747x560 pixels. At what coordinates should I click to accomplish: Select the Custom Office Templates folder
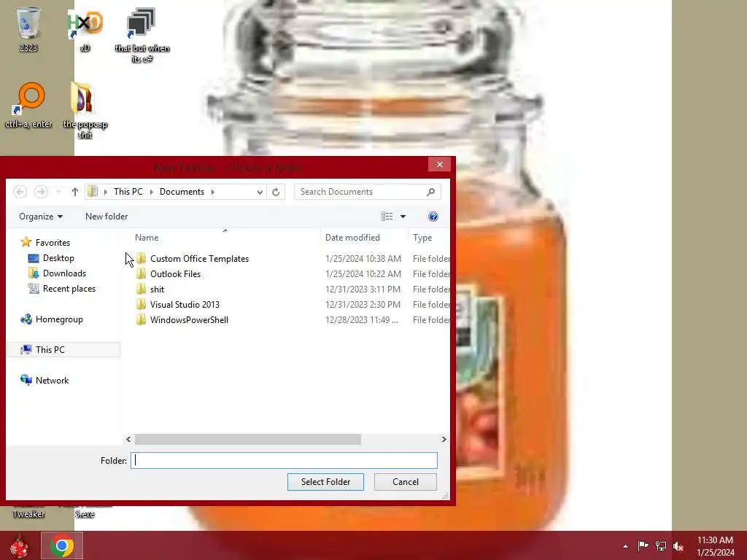pyautogui.click(x=199, y=259)
